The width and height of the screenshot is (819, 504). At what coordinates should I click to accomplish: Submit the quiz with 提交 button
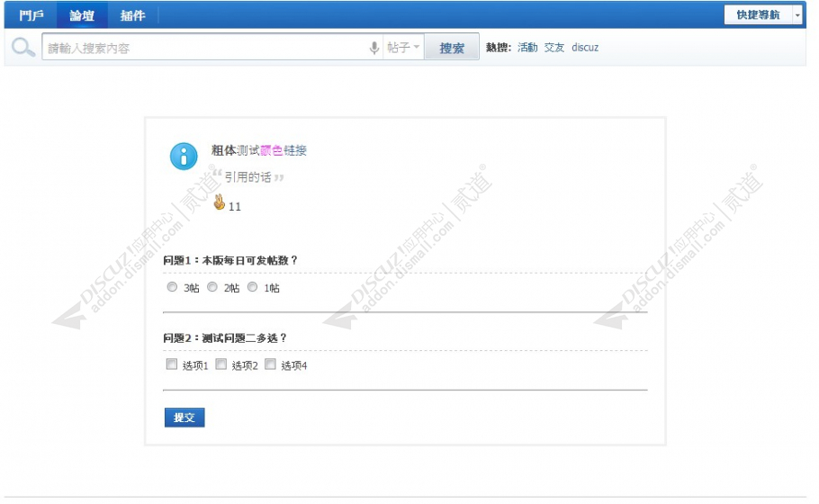click(184, 418)
